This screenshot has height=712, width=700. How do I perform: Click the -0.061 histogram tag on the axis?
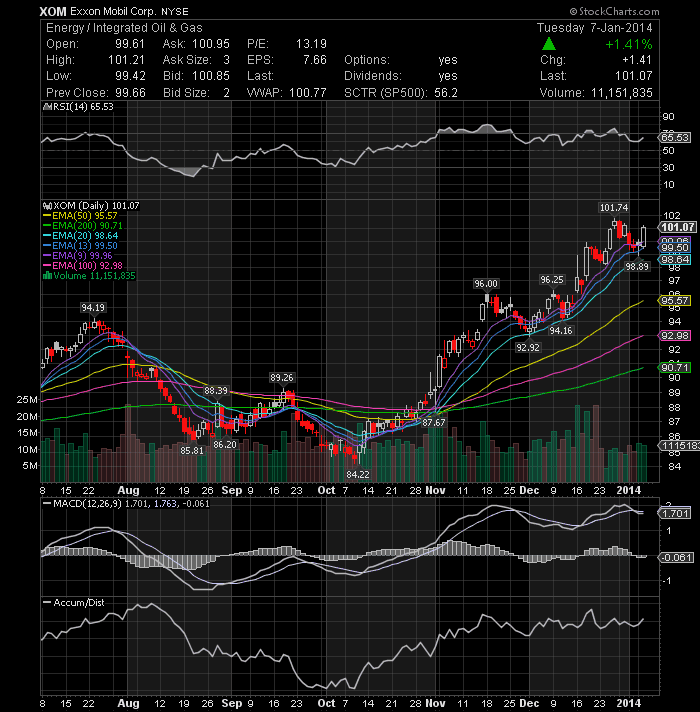(676, 557)
